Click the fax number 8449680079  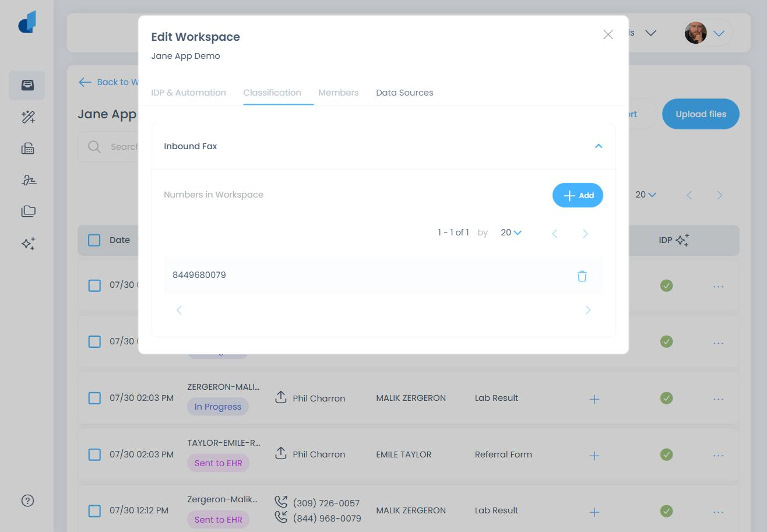(x=199, y=275)
